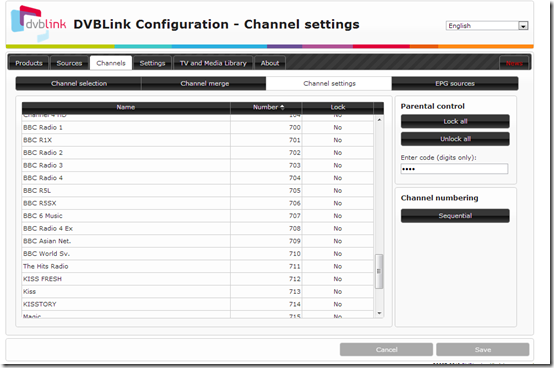Viewport: 554px width, 368px height.
Task: Select the BBC Asian Net. row
Action: pos(198,241)
